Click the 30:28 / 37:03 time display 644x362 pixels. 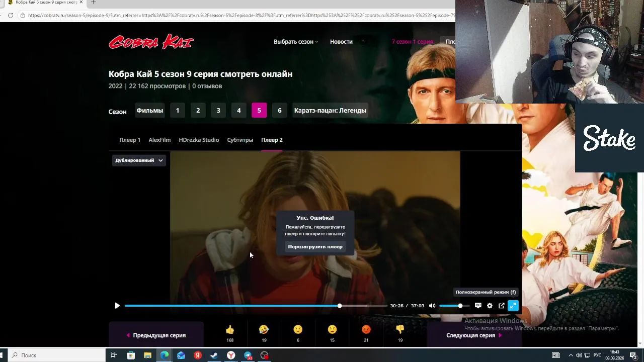click(x=407, y=306)
